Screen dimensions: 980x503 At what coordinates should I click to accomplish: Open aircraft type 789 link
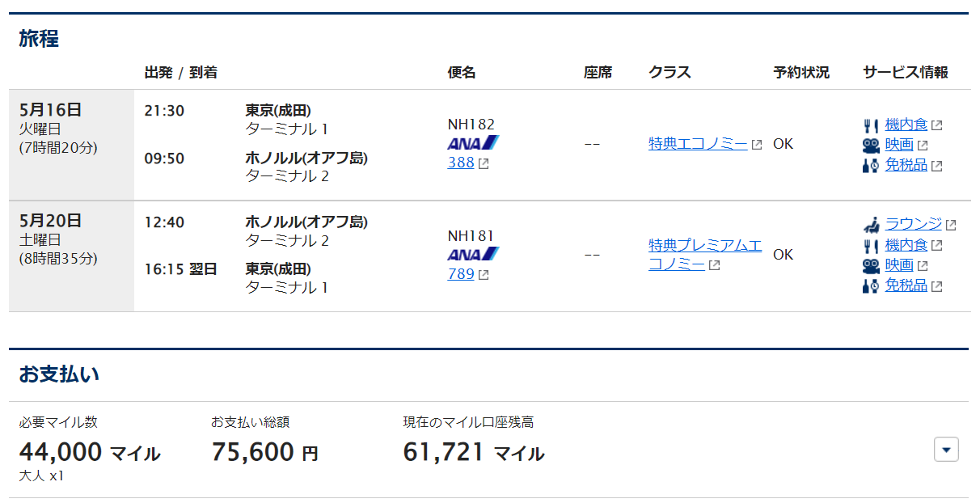[461, 273]
